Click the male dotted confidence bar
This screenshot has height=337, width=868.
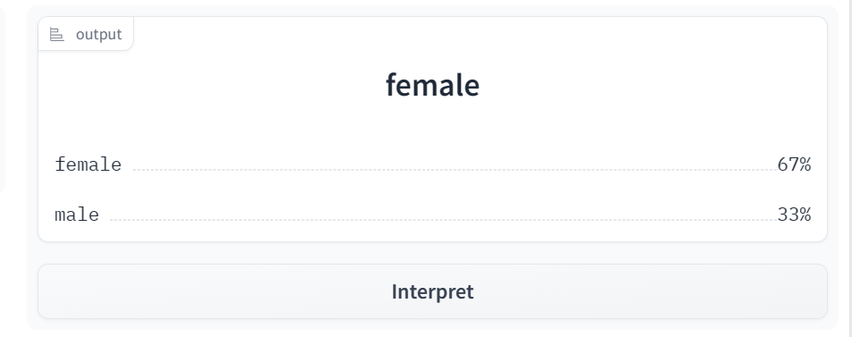(444, 220)
